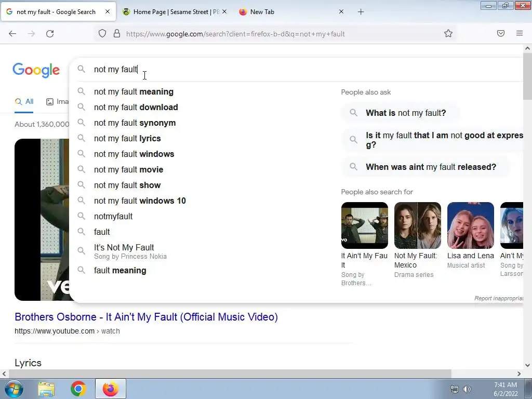Click the youtube.com watch URL text
Viewport: 532px width, 399px height.
coord(67,331)
